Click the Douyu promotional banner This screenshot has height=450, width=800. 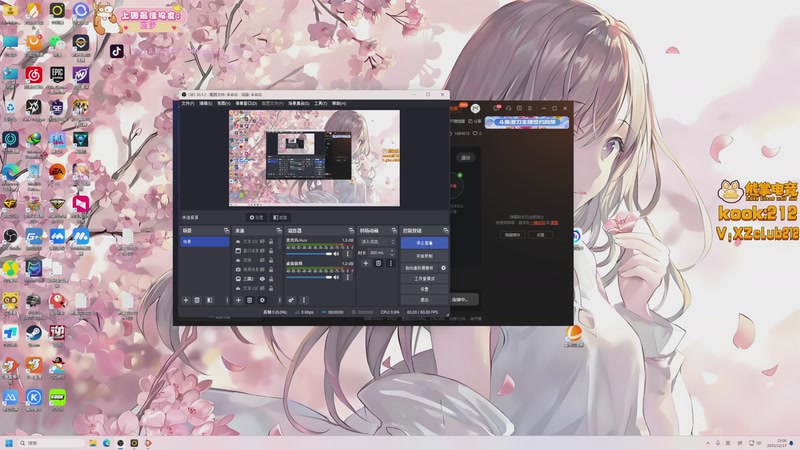[527, 122]
